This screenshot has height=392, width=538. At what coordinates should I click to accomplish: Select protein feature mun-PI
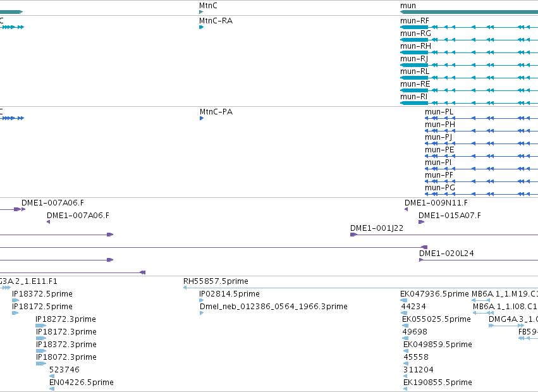point(438,162)
